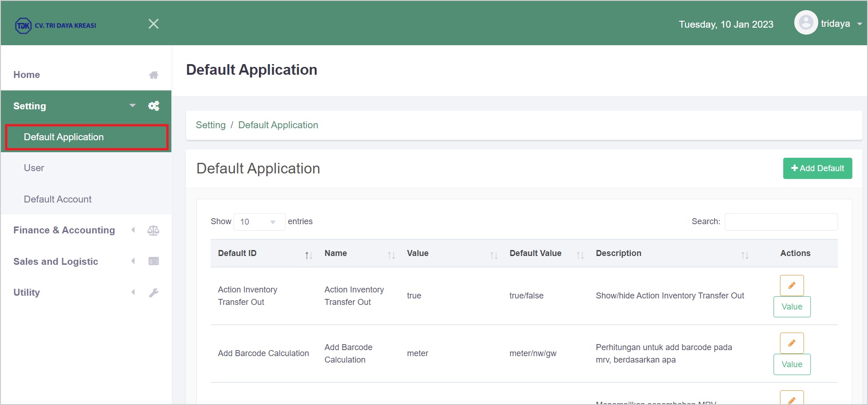Open the User submenu item
The height and width of the screenshot is (405, 868).
point(34,168)
